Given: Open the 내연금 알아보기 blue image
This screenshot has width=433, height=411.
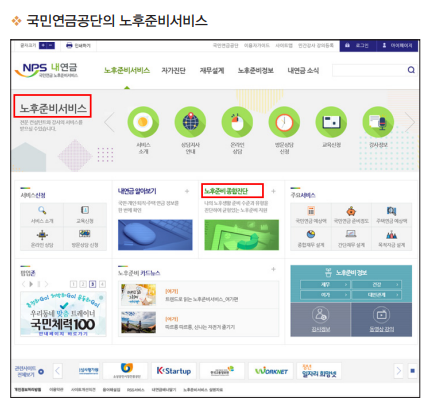Looking at the screenshot, I should (x=155, y=235).
